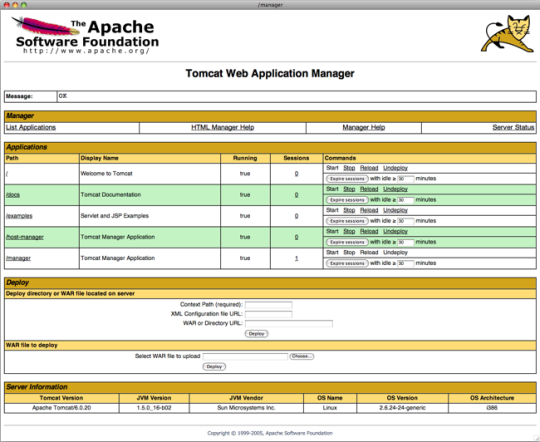
Task: Open the /manager path link
Action: tap(18, 258)
